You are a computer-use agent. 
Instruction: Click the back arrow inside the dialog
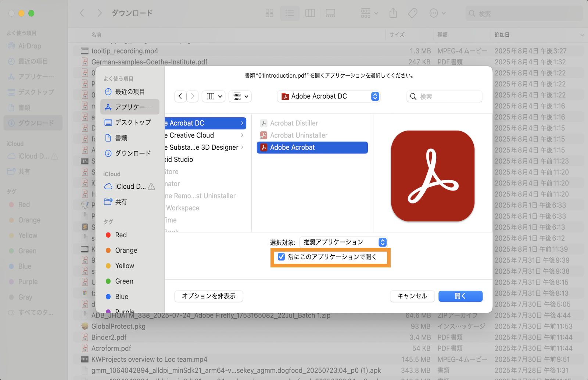180,96
